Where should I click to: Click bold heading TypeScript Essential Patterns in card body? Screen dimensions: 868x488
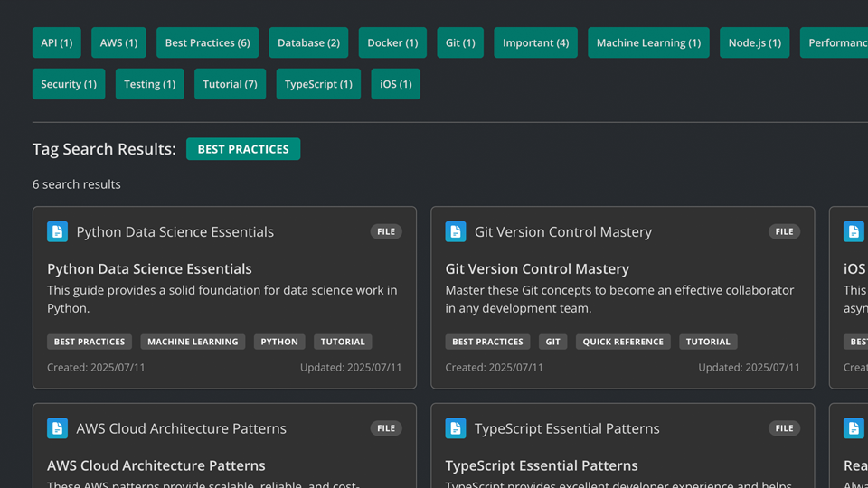coord(542,465)
